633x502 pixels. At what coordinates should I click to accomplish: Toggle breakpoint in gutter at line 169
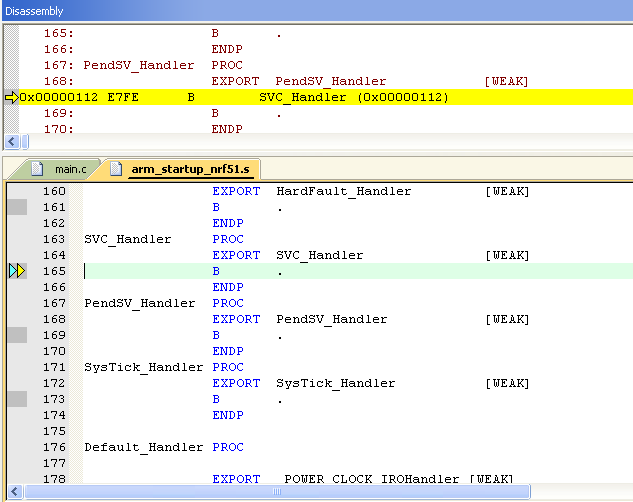17,335
